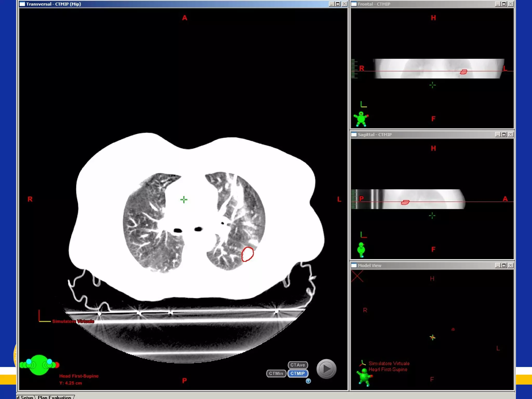Screen dimensions: 532x399
Task: Maximize the Sagittal - CTMIP window
Action: point(504,135)
